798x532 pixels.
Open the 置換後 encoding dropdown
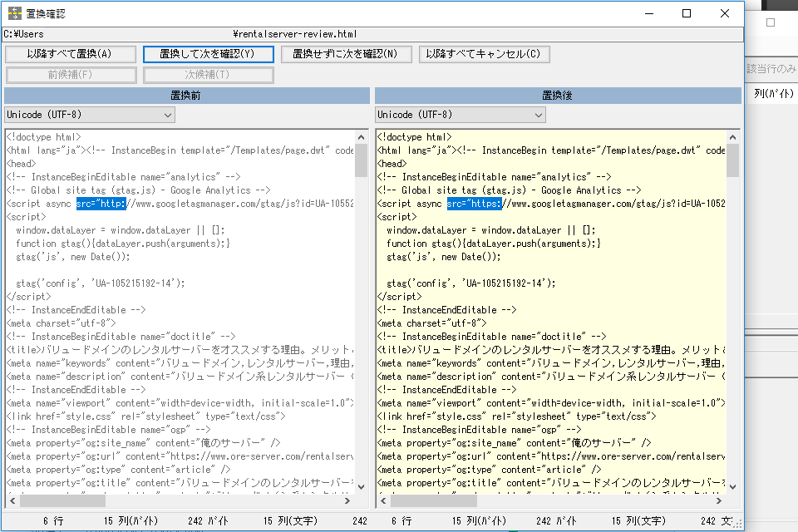[x=460, y=115]
